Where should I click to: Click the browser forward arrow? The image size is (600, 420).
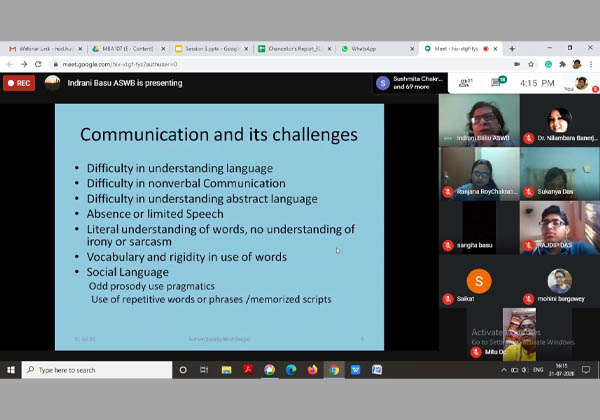24,64
